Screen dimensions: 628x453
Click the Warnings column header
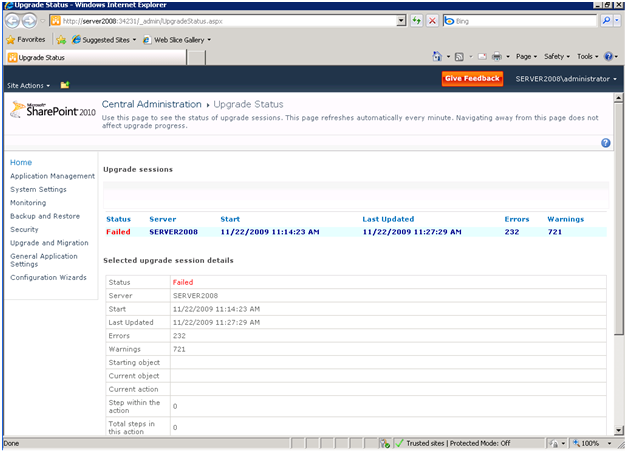pos(566,219)
